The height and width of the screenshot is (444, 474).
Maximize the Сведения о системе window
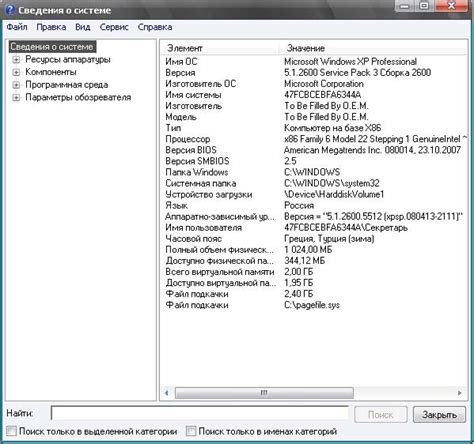(424, 6)
